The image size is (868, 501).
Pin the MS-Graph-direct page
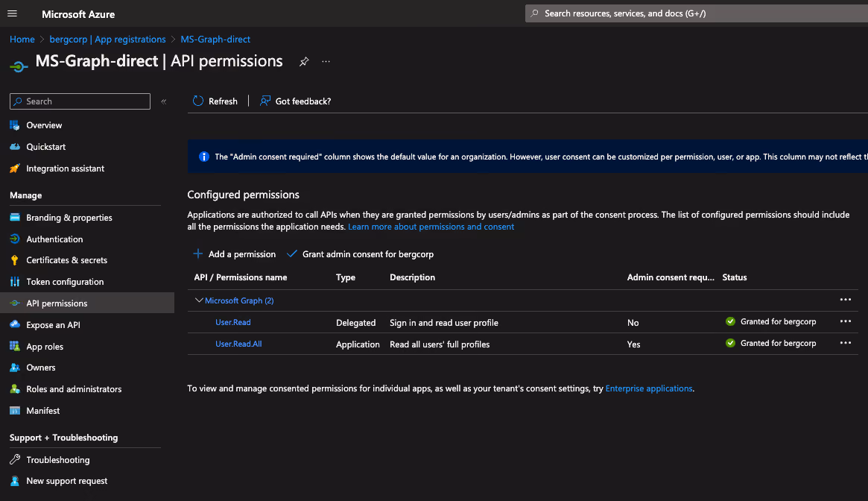[304, 62]
